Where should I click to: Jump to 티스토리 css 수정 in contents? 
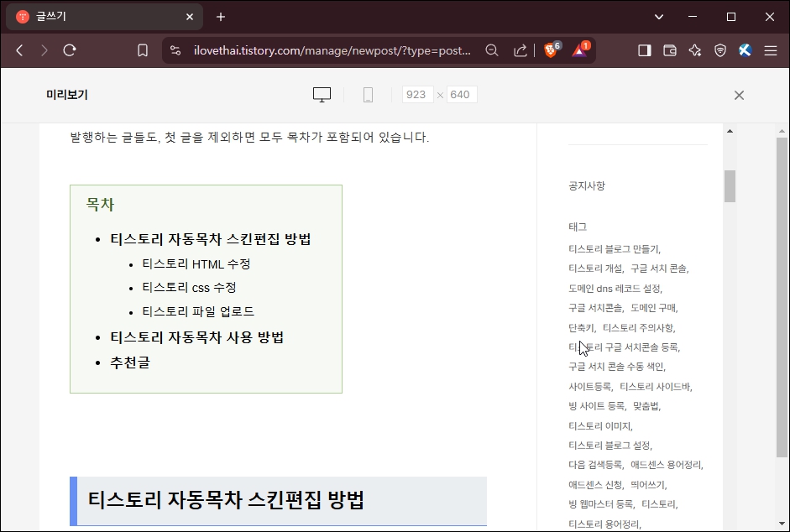[189, 288]
